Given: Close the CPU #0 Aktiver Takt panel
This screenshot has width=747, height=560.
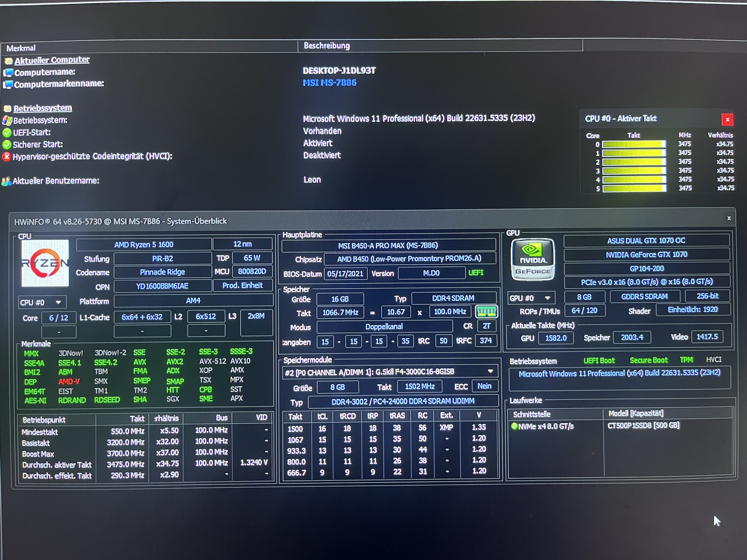Looking at the screenshot, I should coord(727,120).
